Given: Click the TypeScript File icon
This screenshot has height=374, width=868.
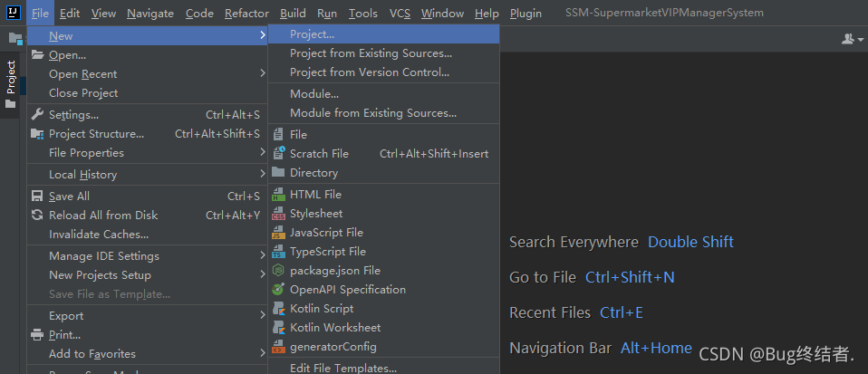Looking at the screenshot, I should 278,252.
